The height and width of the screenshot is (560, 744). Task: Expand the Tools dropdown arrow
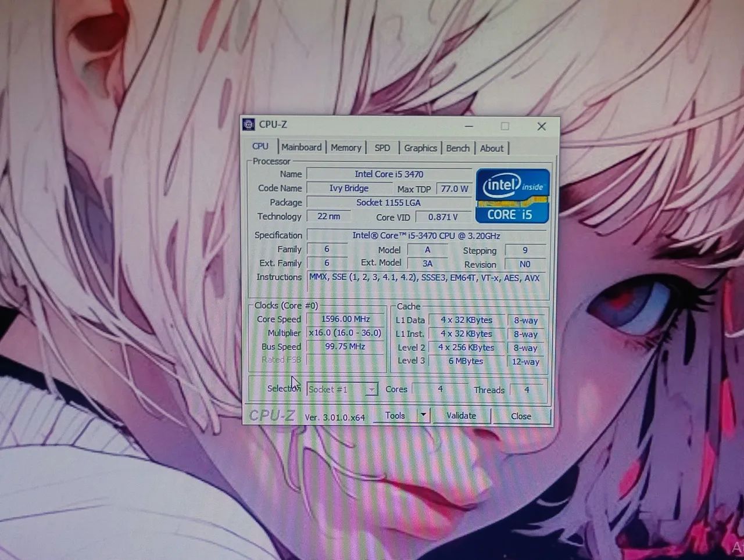[x=424, y=415]
